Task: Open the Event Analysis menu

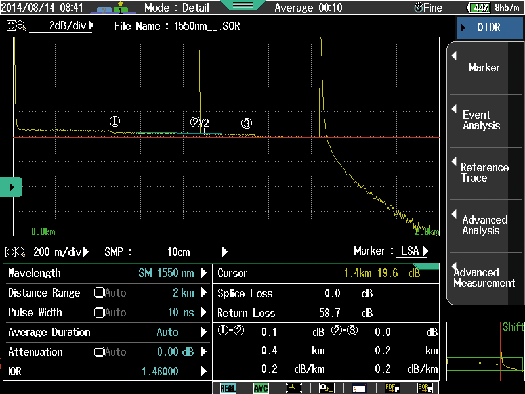Action: [x=484, y=121]
